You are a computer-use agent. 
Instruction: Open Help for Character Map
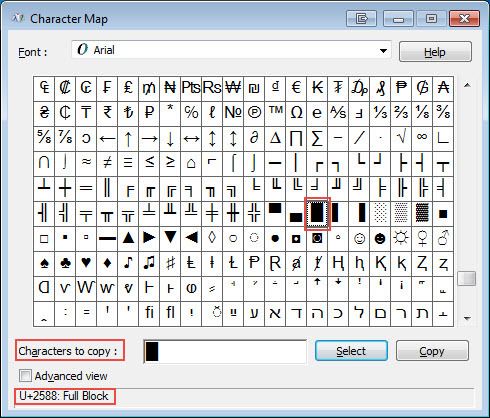point(435,52)
